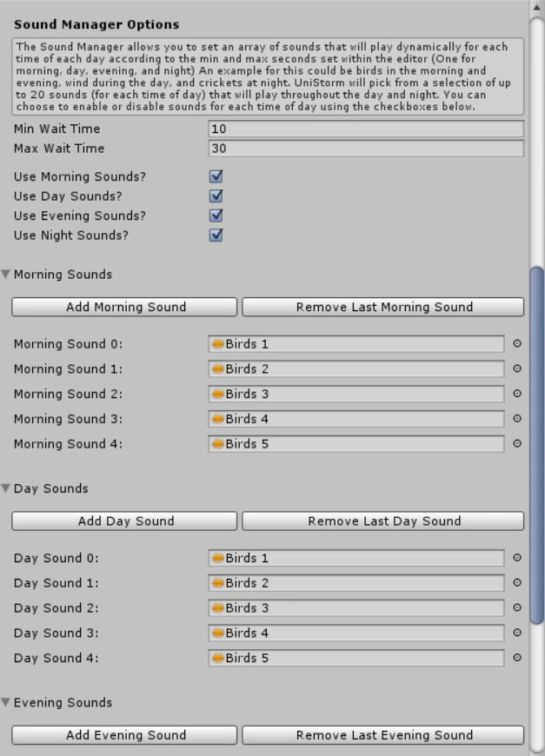This screenshot has width=545, height=756.
Task: Uncheck Use Day Sounds option
Action: [216, 196]
